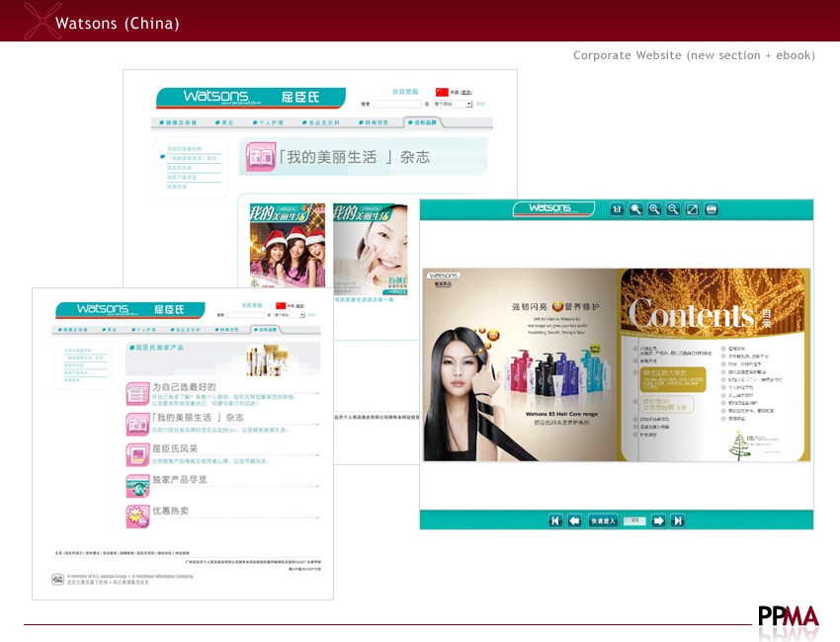Viewport: 840px width, 642px height.
Task: Click pink magazine icon in the 杂志 banner
Action: (261, 157)
